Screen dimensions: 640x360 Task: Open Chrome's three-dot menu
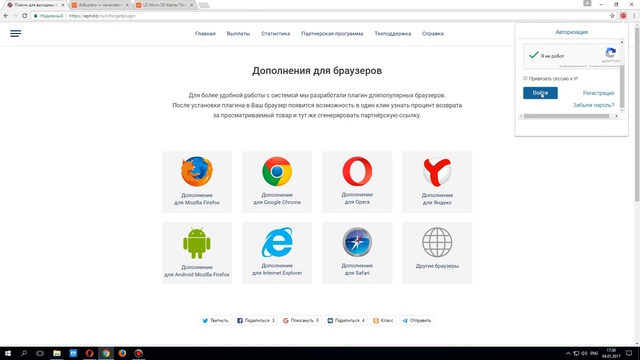634,16
